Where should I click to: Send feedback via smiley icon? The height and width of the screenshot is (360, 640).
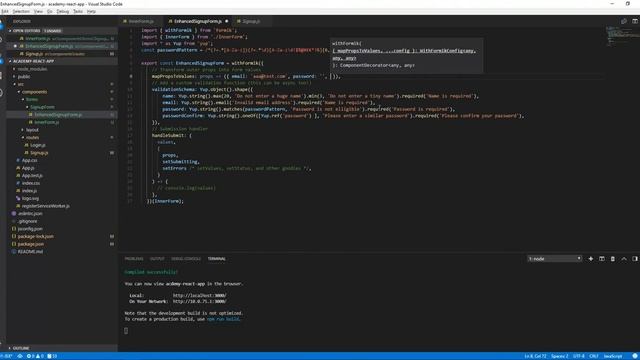(635, 356)
